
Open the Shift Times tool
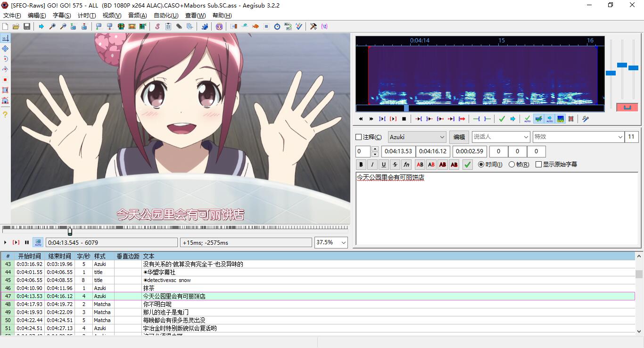click(x=233, y=26)
